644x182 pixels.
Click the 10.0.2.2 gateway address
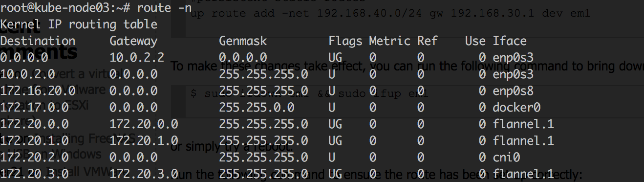point(137,58)
